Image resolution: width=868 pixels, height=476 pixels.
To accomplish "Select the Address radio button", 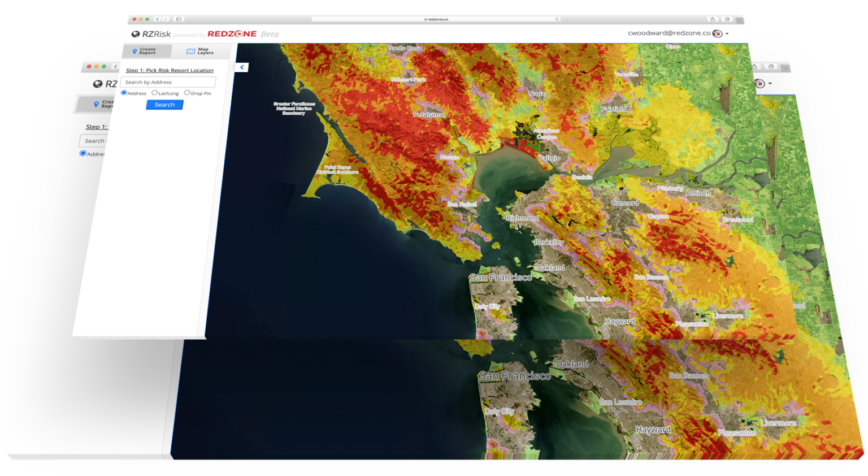I will pos(124,92).
